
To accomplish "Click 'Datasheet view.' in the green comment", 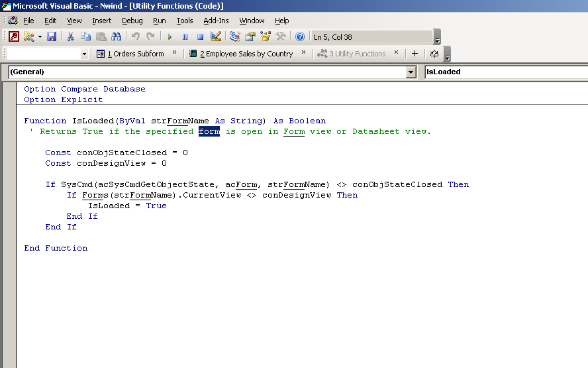I will tap(391, 131).
